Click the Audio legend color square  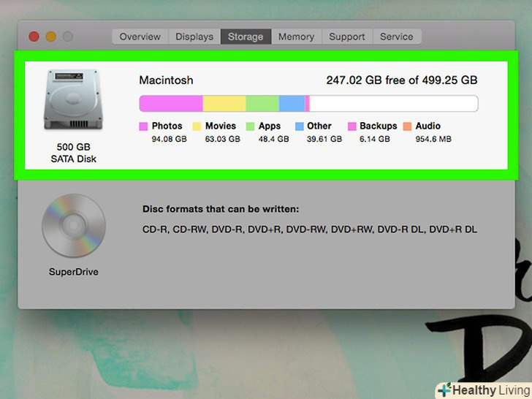tap(407, 126)
